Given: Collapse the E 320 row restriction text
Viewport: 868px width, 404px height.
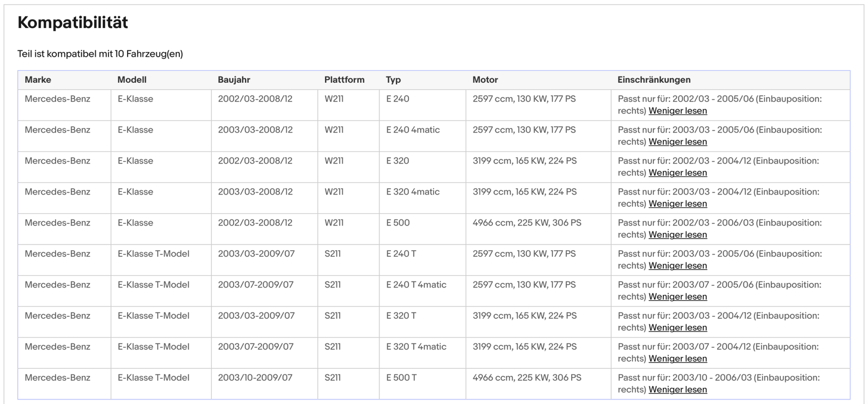Looking at the screenshot, I should (x=677, y=173).
